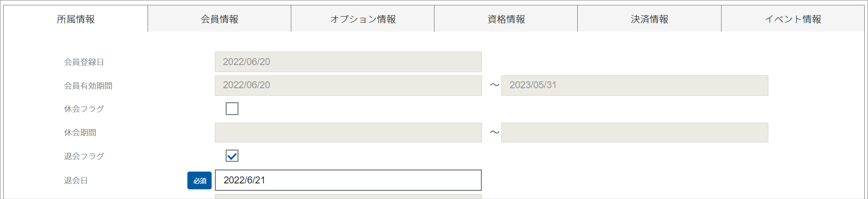Click the 会員登録日 field showing 2022/06/20
Screen dimensions: 868x199
(348, 62)
